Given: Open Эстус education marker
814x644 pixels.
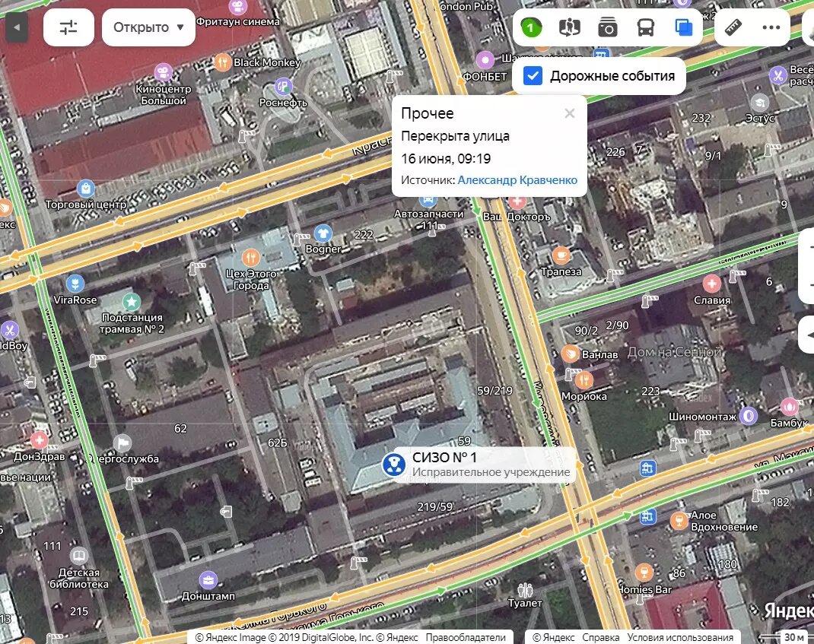Looking at the screenshot, I should [x=760, y=102].
